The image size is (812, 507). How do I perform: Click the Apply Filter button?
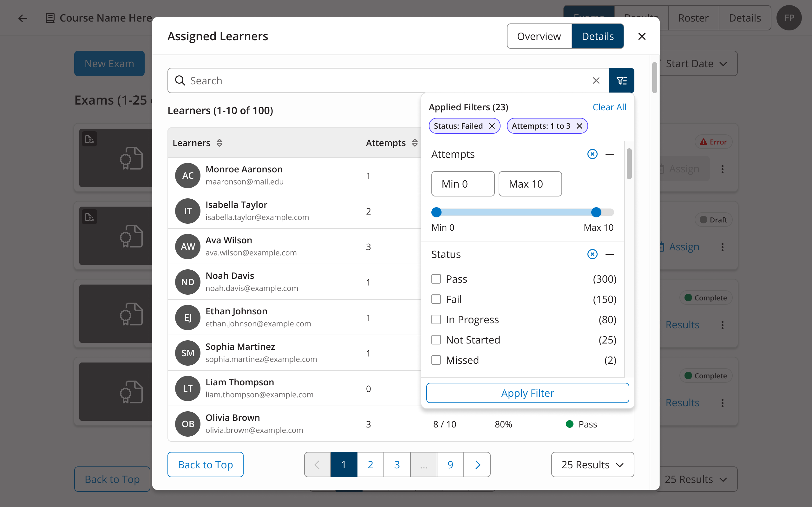tap(527, 393)
